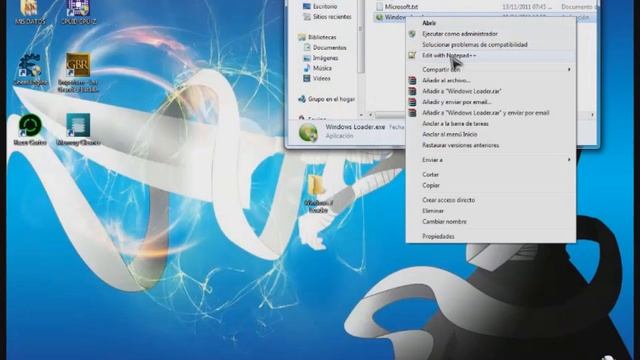Select the Microsoft.txt file in Explorer
640x360 pixels.
pos(397,7)
